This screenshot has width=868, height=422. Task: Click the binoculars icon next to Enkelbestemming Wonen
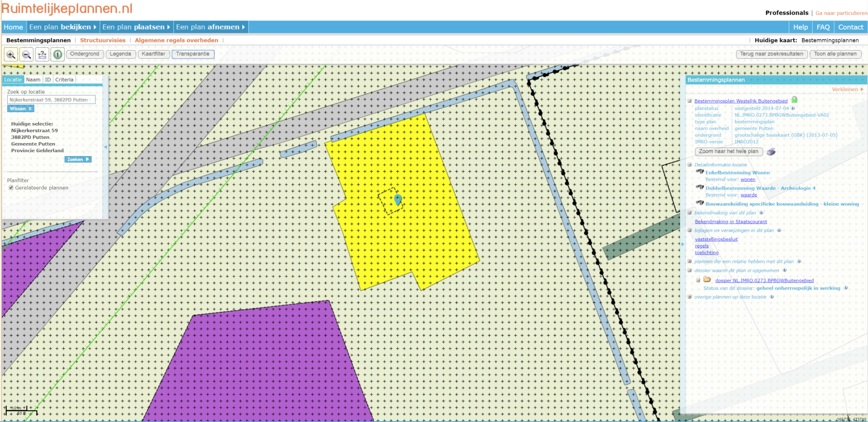click(700, 172)
